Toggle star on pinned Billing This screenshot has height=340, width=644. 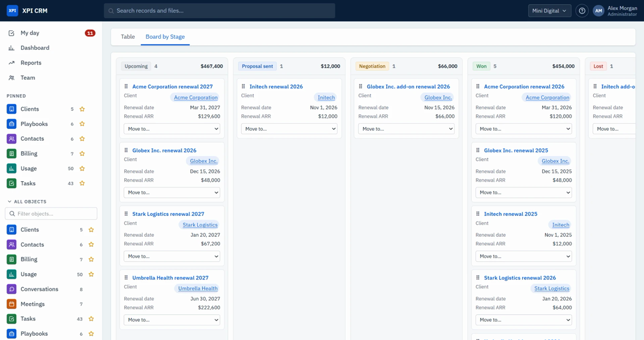pos(82,154)
